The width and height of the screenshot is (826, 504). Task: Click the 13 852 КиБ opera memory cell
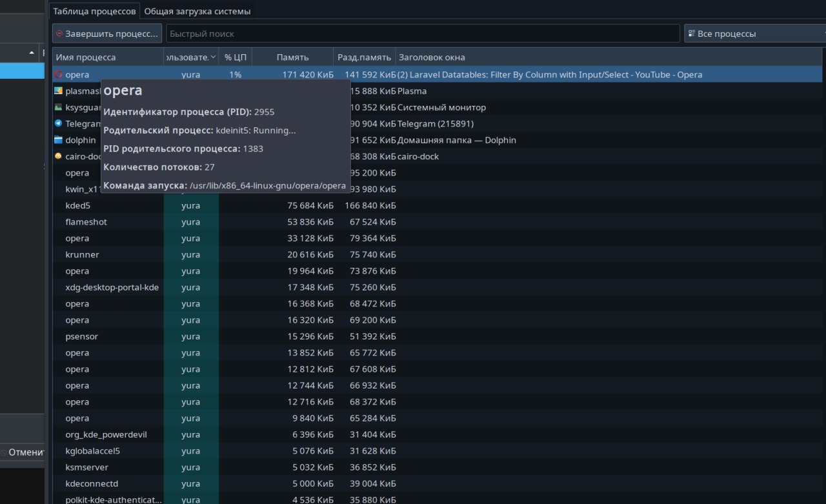coord(310,353)
